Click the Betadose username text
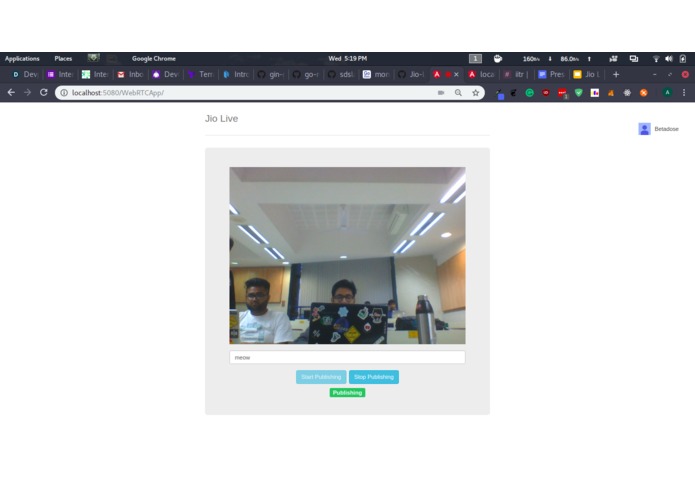 coord(666,129)
